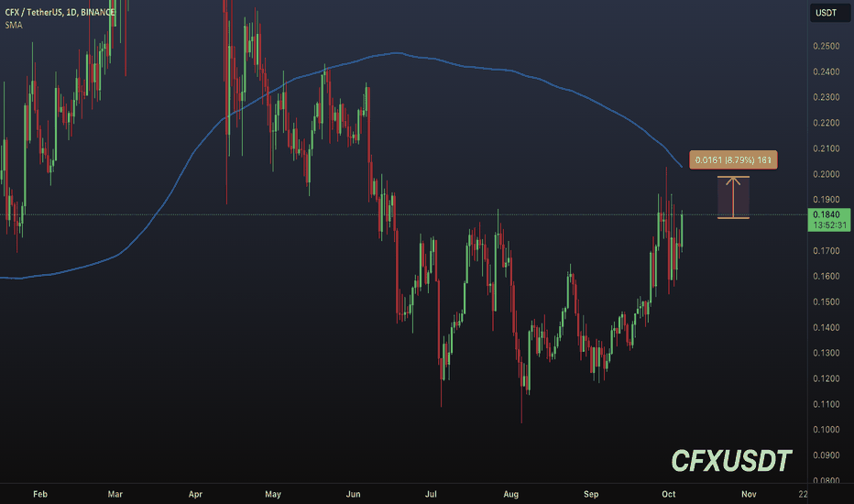
Task: Click the USDT currency button
Action: coord(829,13)
